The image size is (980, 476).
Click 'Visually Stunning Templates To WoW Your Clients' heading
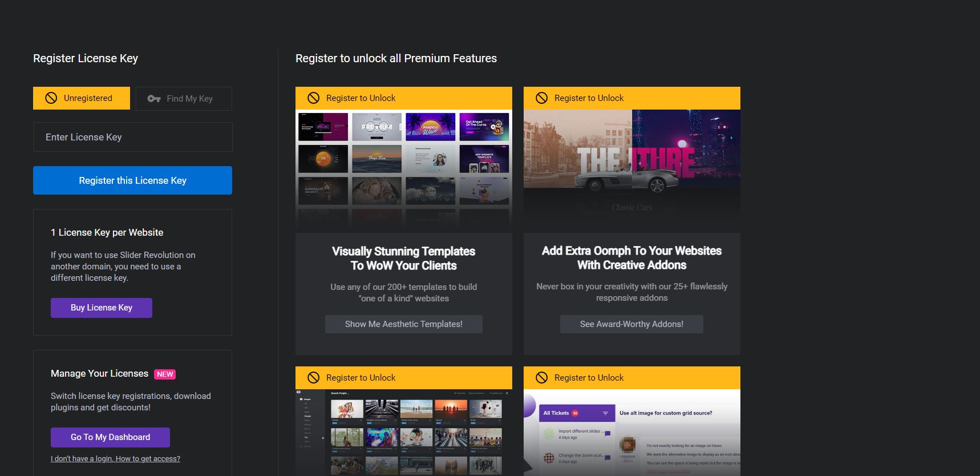pos(404,259)
